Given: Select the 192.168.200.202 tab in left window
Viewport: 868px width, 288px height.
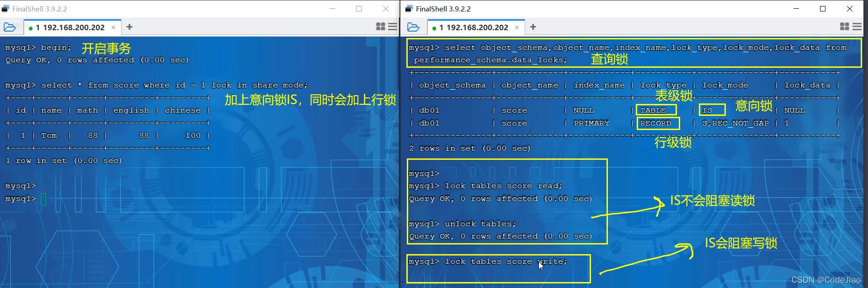Looking at the screenshot, I should click(x=72, y=27).
